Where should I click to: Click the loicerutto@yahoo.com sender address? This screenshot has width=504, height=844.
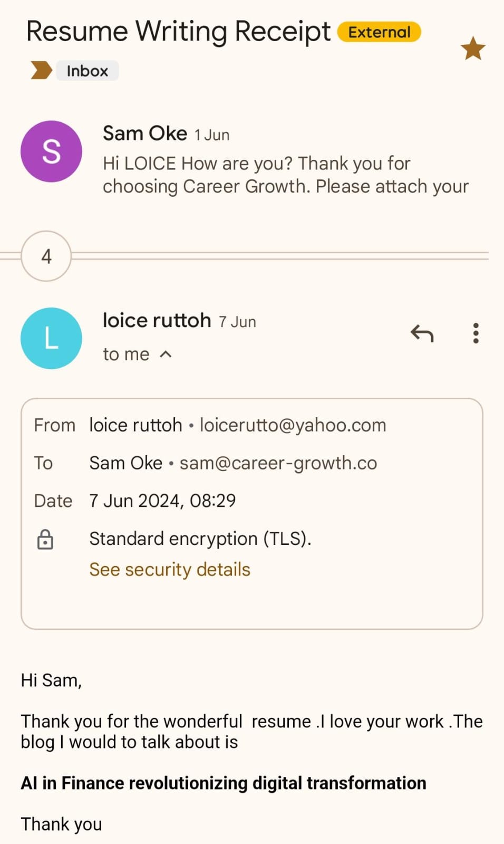[293, 425]
